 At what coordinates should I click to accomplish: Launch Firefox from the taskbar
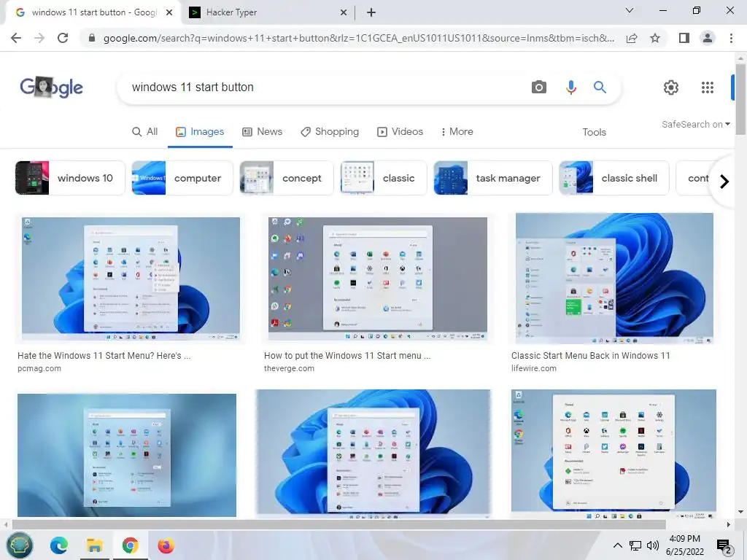pos(166,545)
